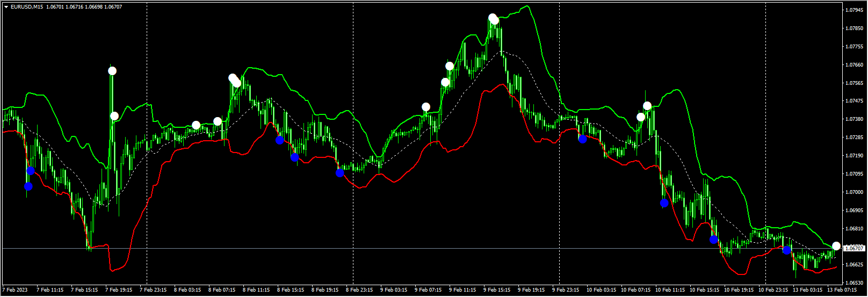Click time label 9 Feb 07:15
This screenshot has height=297, width=868.
[428, 290]
